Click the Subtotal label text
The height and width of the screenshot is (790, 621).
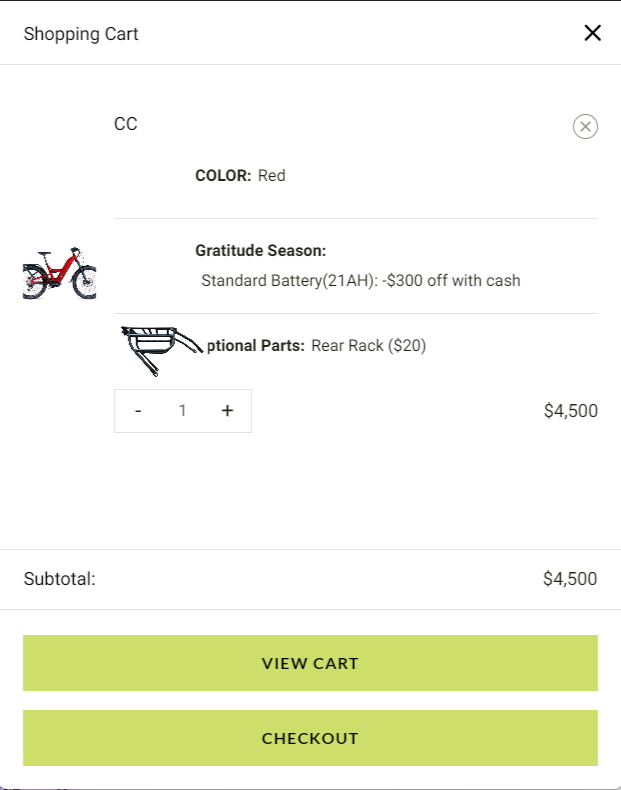(59, 579)
